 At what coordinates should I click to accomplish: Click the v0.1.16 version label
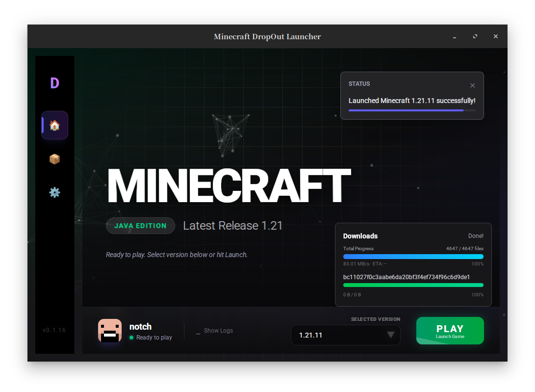pyautogui.click(x=54, y=330)
